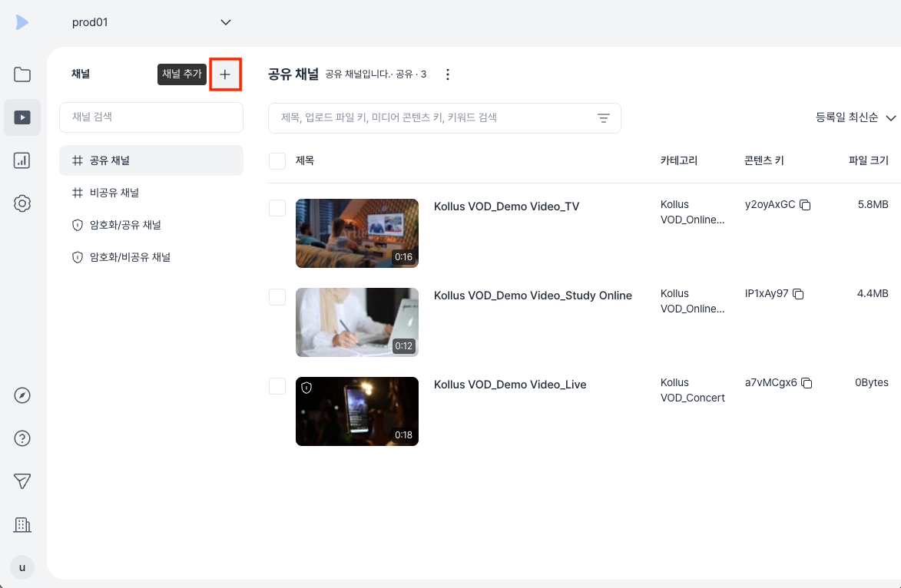The width and height of the screenshot is (901, 588).
Task: Click the paper plane send icon
Action: pos(22,481)
